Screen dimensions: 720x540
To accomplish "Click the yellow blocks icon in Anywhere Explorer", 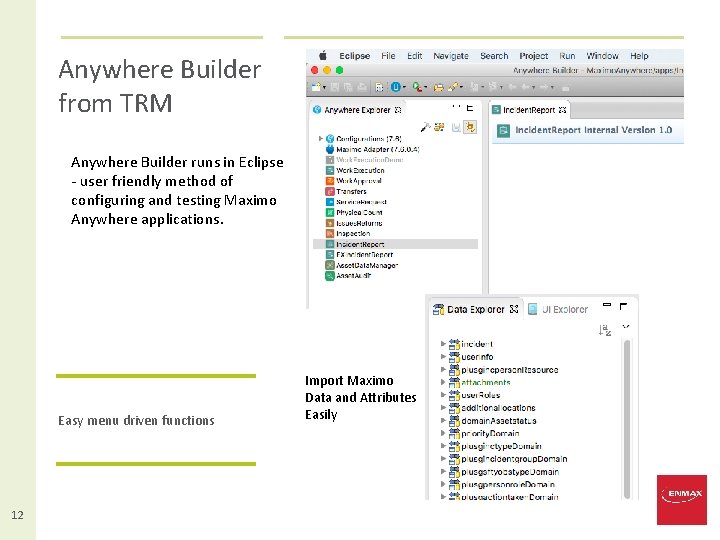I will pyautogui.click(x=439, y=127).
